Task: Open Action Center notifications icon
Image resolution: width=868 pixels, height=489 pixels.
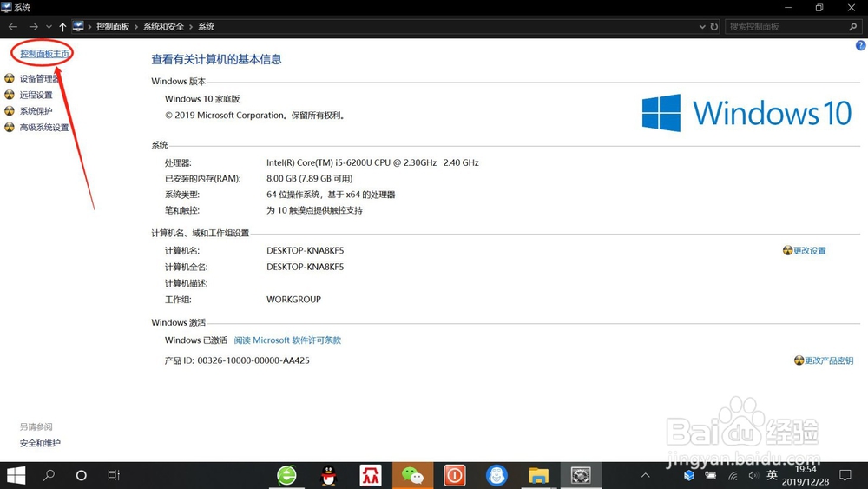Action: [x=845, y=475]
